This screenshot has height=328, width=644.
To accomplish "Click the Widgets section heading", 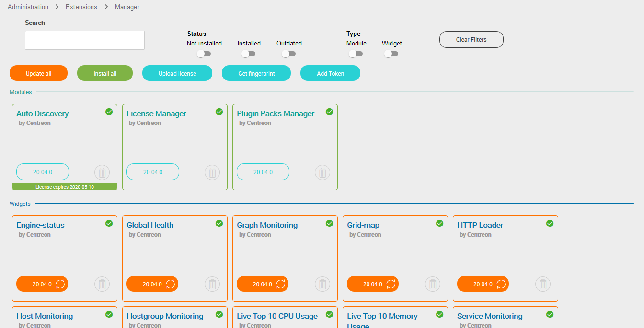I will (20, 204).
